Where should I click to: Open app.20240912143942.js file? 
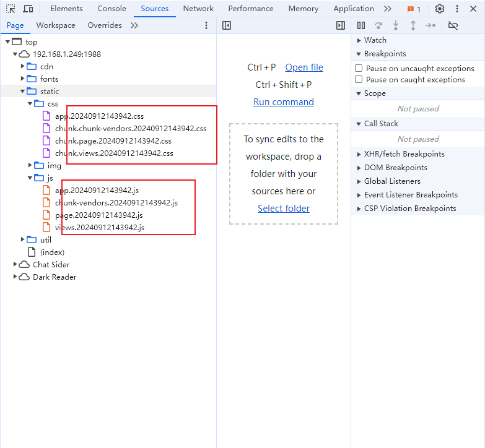click(97, 191)
